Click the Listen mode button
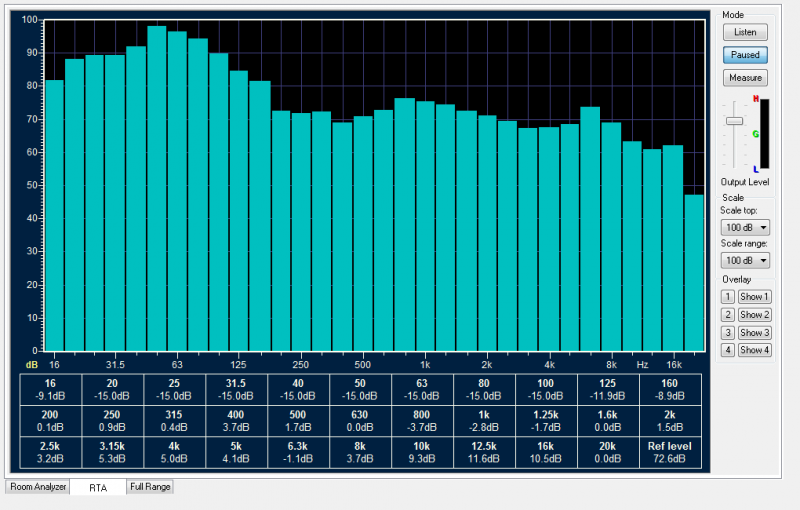Image resolution: width=800 pixels, height=510 pixels. (x=745, y=32)
